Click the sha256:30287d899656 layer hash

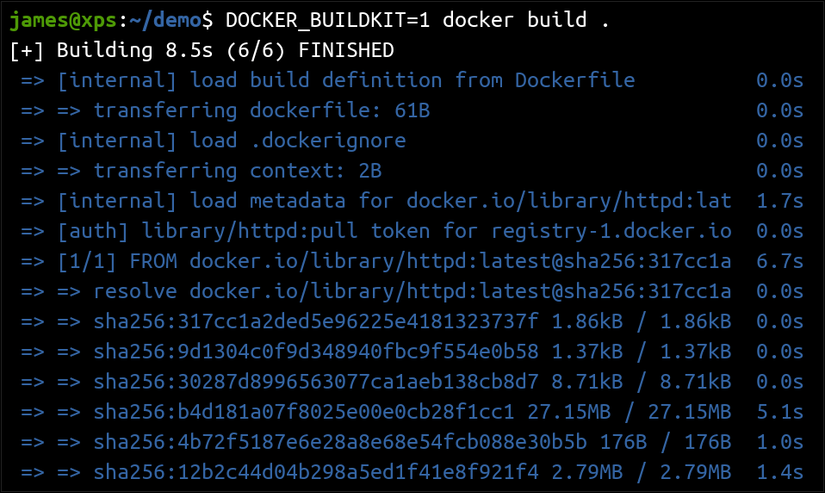click(316, 383)
